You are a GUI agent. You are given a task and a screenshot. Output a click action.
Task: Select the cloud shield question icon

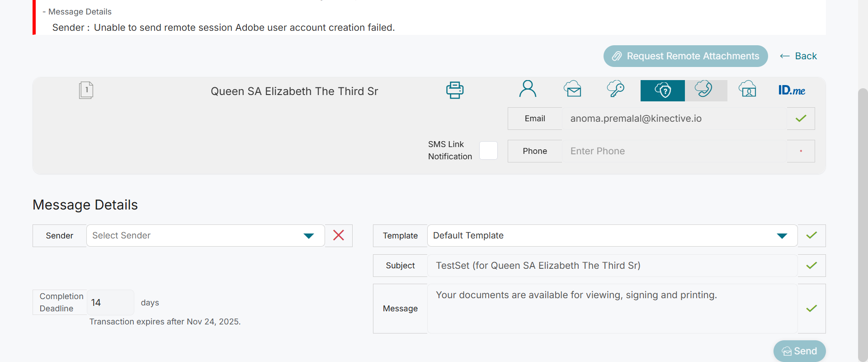pos(662,90)
